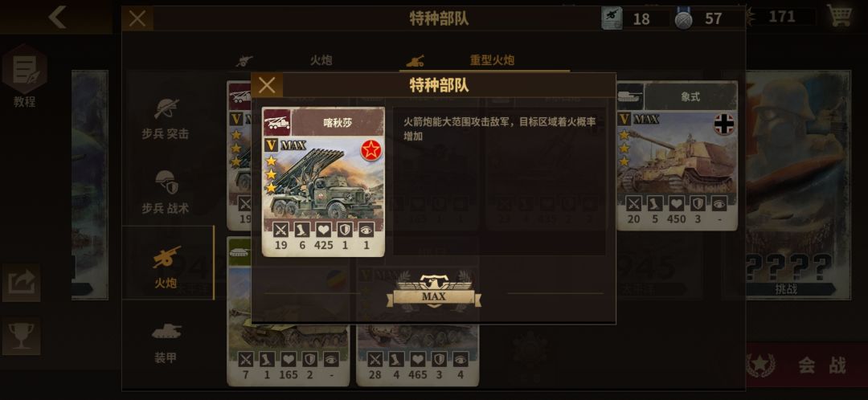Go back with the top-left arrow
This screenshot has height=400, width=868.
tap(56, 17)
